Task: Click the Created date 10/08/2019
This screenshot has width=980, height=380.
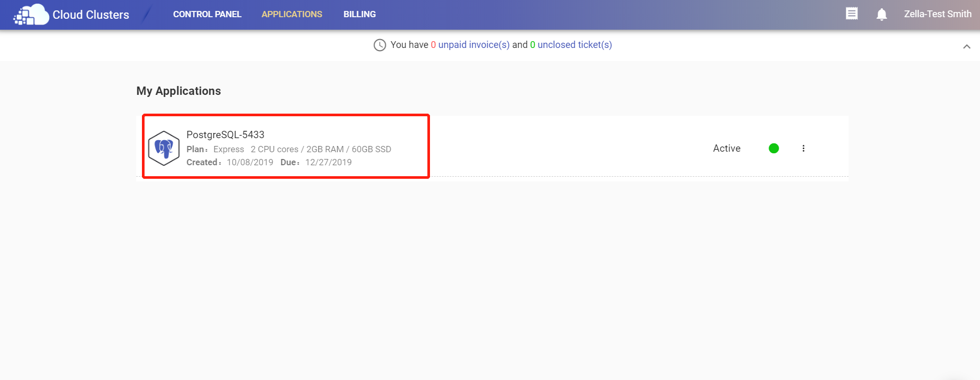Action: point(250,162)
